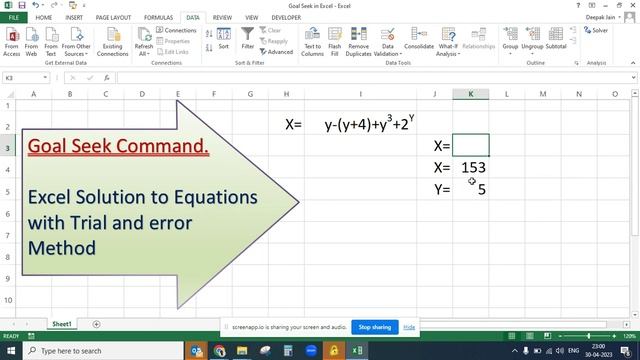Open Consolidate tool

(419, 39)
